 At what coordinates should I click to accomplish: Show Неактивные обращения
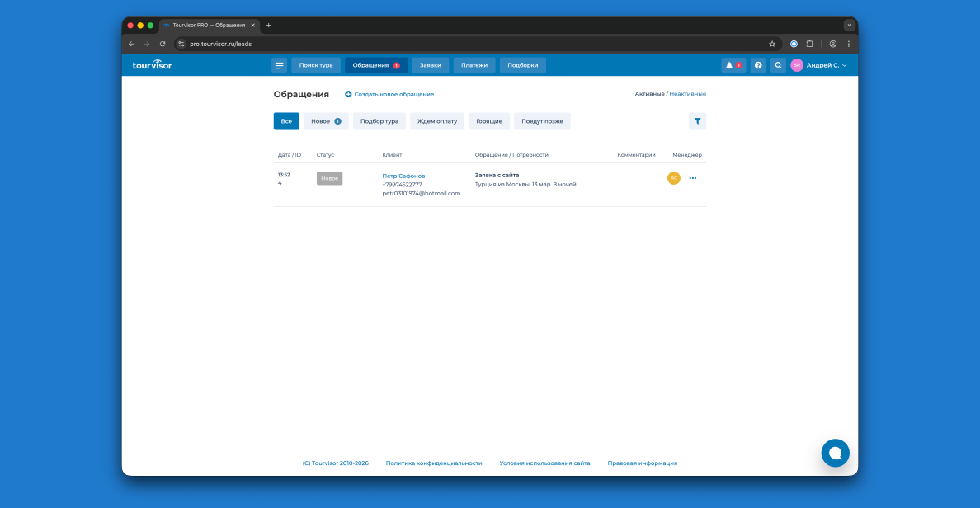point(690,93)
